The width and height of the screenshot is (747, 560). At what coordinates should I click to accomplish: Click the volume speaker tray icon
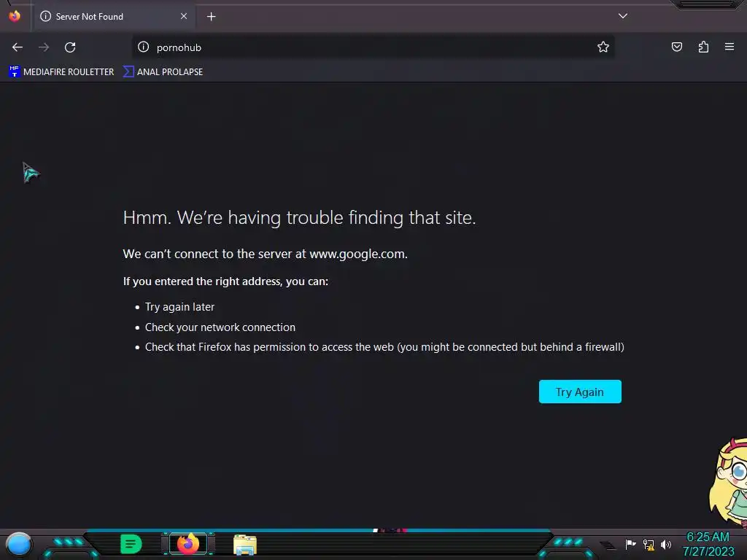click(665, 544)
